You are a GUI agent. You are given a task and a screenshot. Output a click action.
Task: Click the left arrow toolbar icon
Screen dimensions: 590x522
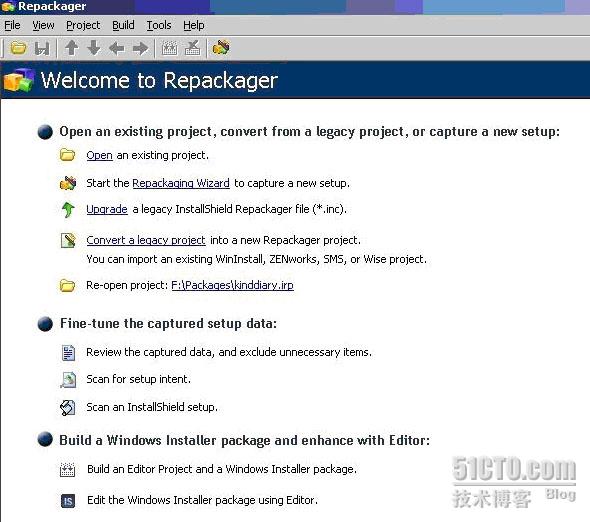pos(117,48)
